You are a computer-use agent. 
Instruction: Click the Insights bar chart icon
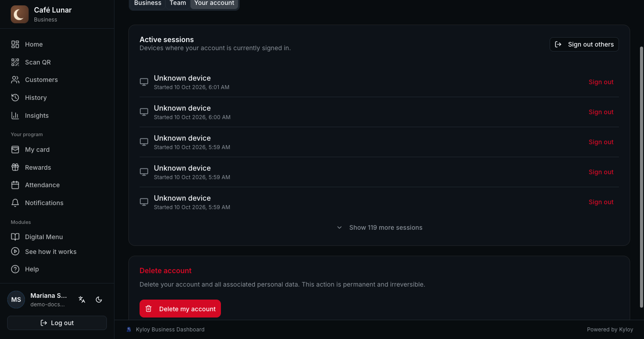pyautogui.click(x=15, y=116)
